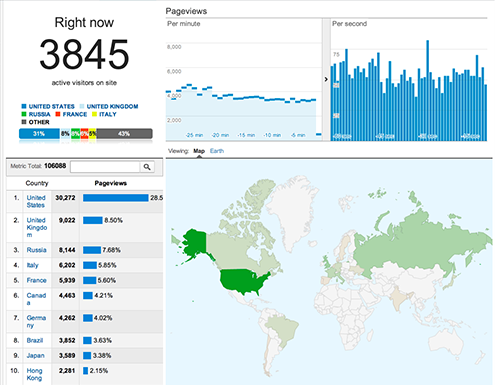Click the Per minute chart title

coord(184,24)
